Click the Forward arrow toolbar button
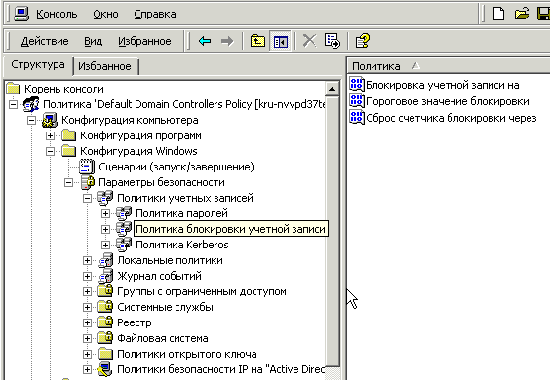This screenshot has height=380, width=550. pyautogui.click(x=227, y=41)
